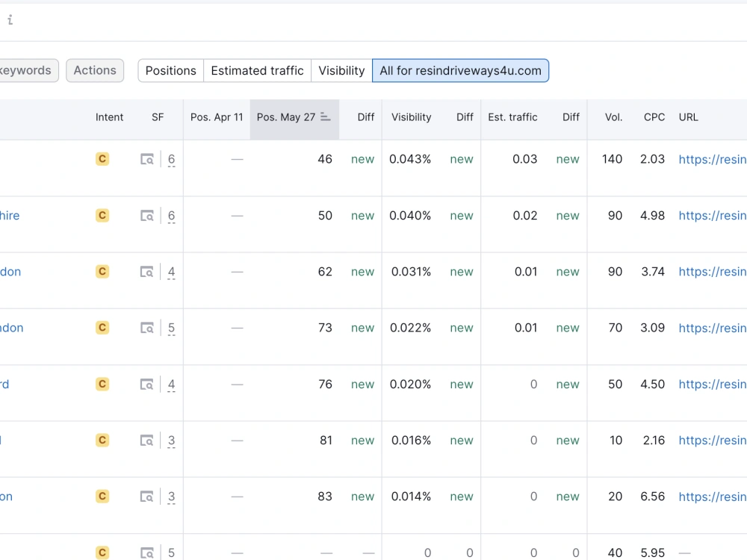Screen dimensions: 747x560
Task: Open SERP features count 4 in position 62 row
Action: coord(172,273)
